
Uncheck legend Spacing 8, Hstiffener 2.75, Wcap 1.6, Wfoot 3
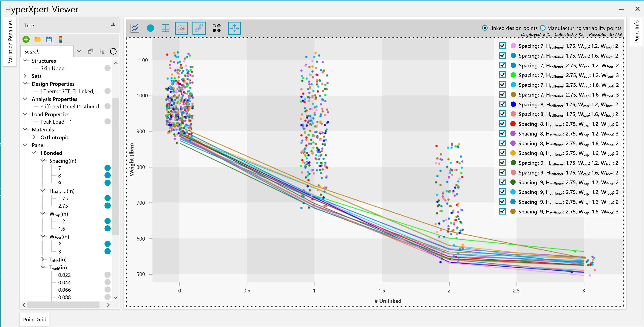point(502,153)
